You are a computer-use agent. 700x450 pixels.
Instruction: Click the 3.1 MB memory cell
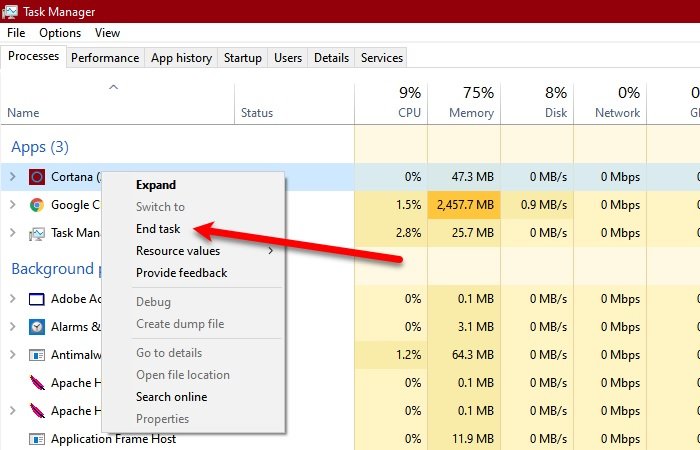(464, 327)
